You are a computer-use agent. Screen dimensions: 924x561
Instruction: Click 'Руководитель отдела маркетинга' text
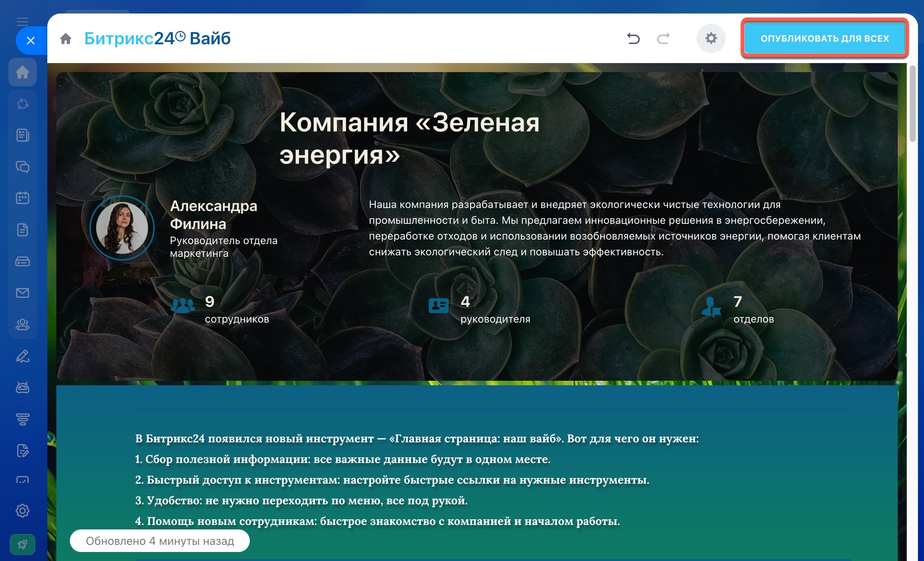(223, 247)
